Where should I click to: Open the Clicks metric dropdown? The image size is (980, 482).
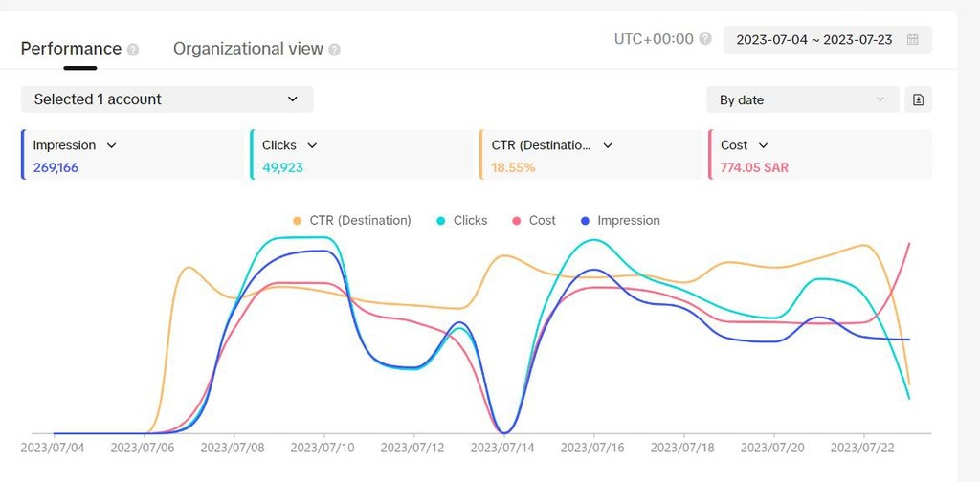[x=312, y=145]
